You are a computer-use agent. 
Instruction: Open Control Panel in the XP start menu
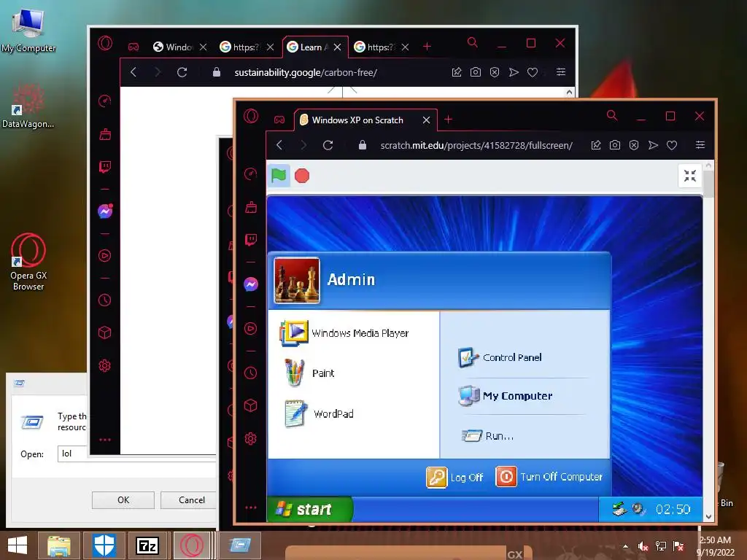point(500,357)
